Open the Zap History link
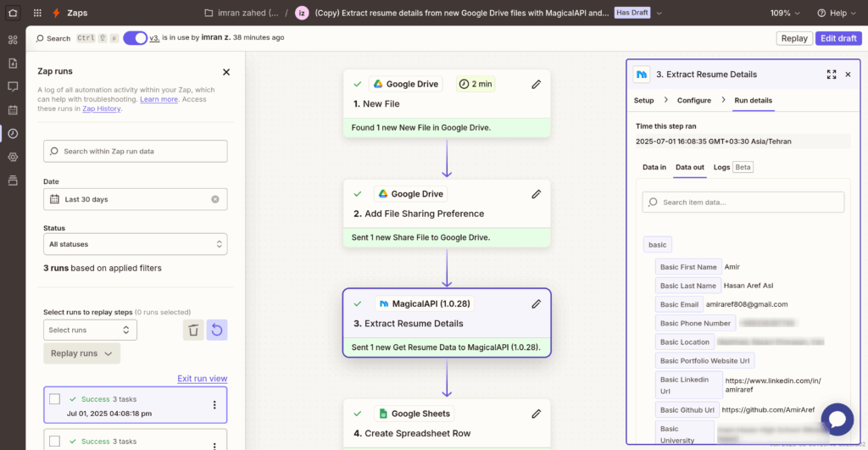The width and height of the screenshot is (868, 450). (102, 108)
